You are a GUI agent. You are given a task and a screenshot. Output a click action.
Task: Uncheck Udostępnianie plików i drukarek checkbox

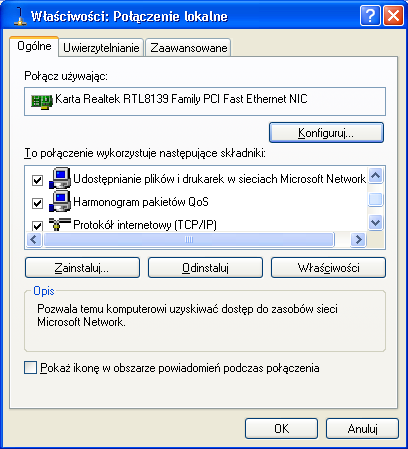point(37,180)
